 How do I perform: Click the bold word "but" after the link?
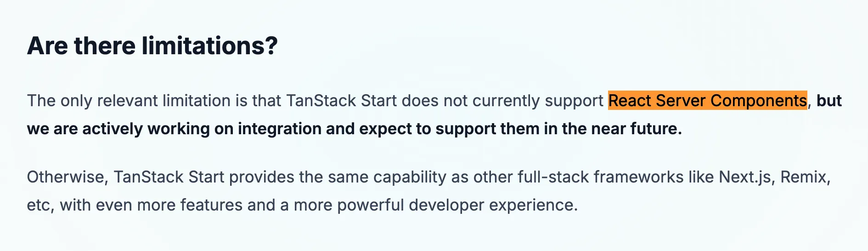click(829, 101)
